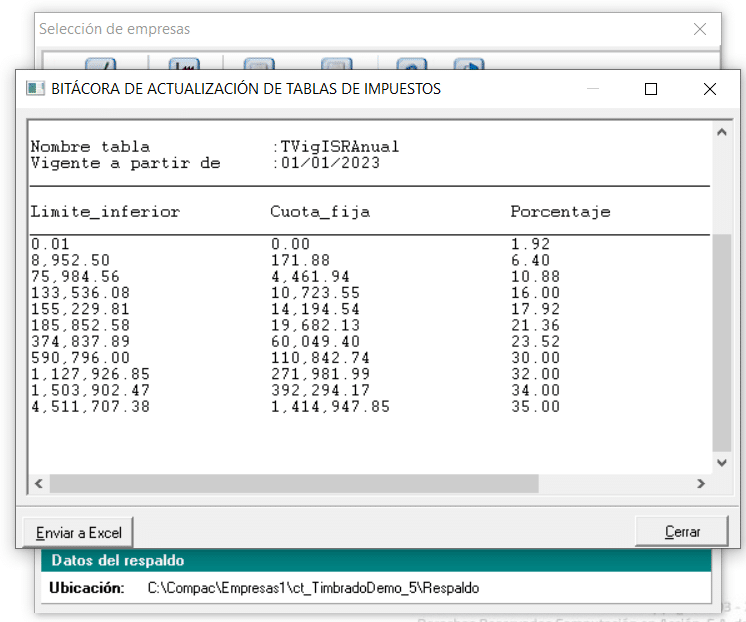The width and height of the screenshot is (746, 622).
Task: Click the value 4,511,707.38
Action: click(90, 406)
